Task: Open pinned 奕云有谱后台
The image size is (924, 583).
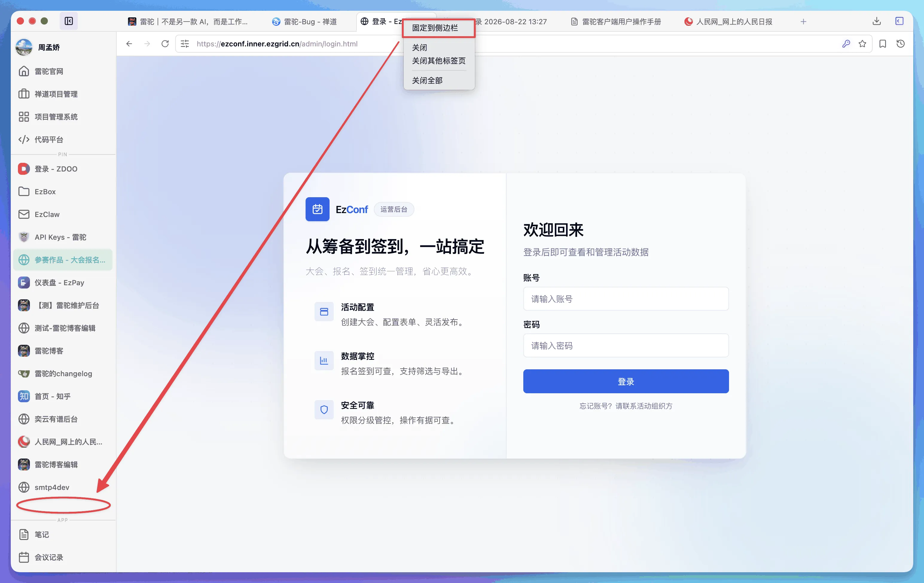Action: click(63, 419)
